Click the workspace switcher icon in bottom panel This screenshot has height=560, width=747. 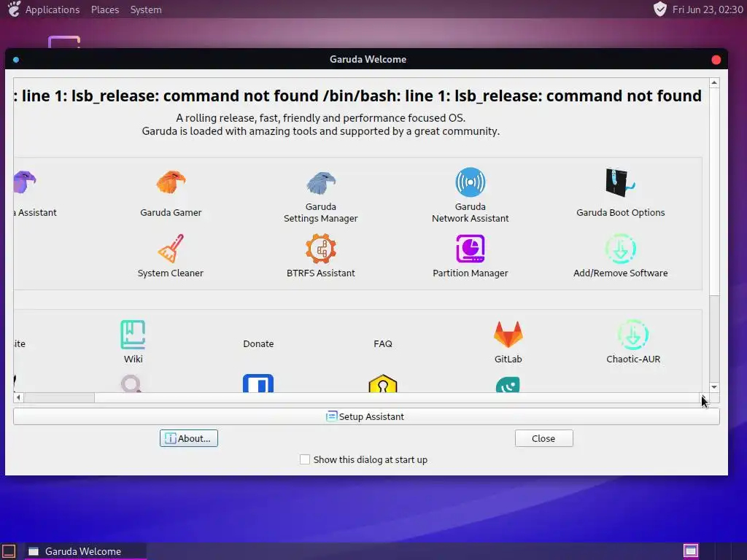691,551
